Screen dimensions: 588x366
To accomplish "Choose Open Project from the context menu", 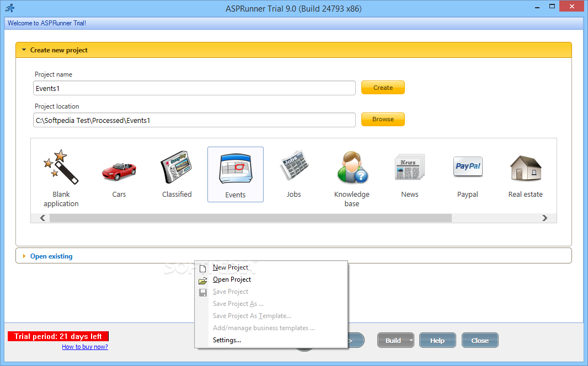I will 232,279.
